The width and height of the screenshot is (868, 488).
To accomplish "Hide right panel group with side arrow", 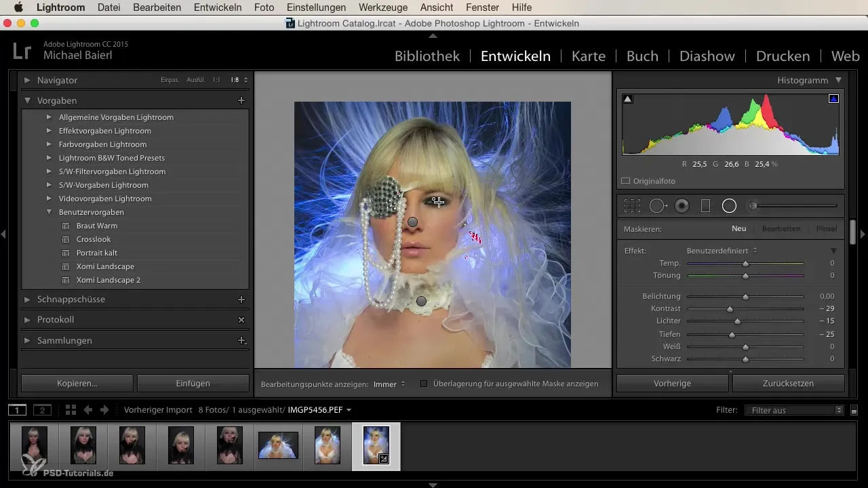I will point(863,234).
